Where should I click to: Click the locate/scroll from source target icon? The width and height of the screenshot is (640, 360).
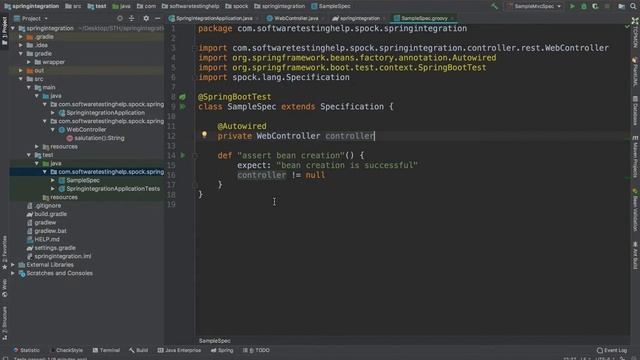click(x=120, y=18)
